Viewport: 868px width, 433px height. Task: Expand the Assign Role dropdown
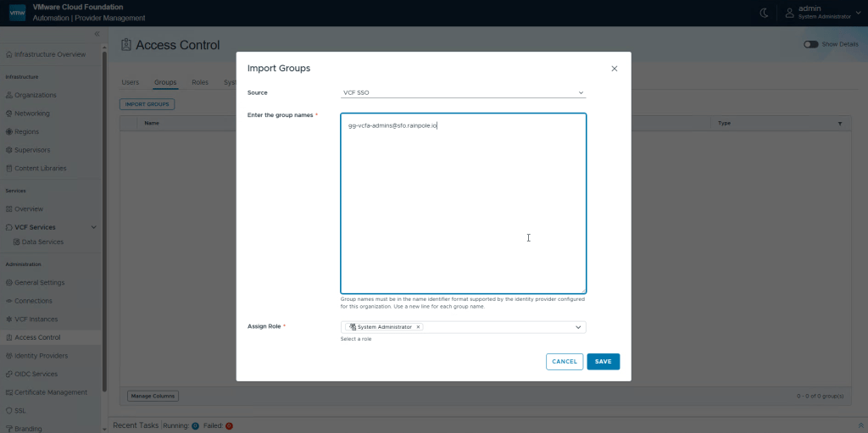578,327
